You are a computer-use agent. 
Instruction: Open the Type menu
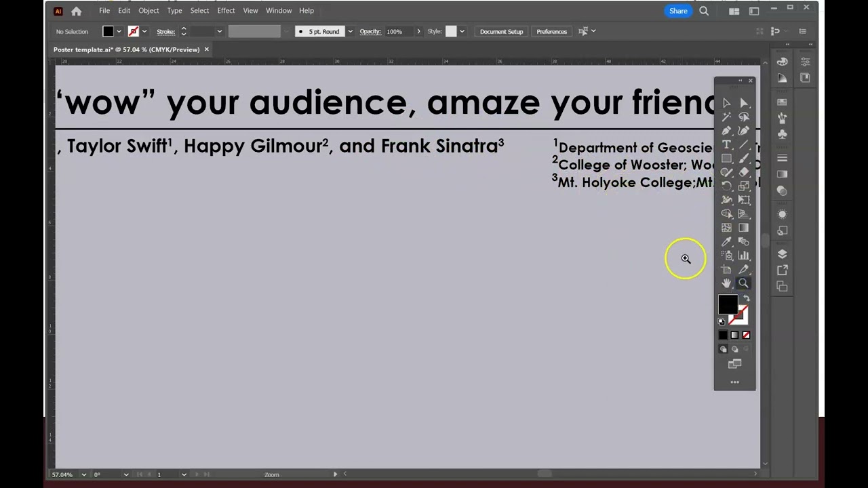(x=174, y=11)
